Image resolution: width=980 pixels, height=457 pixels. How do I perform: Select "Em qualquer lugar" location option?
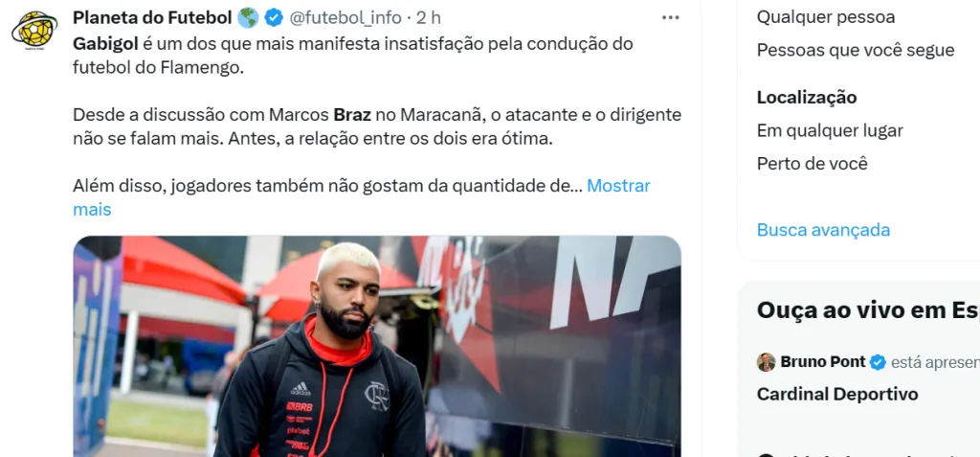point(830,131)
